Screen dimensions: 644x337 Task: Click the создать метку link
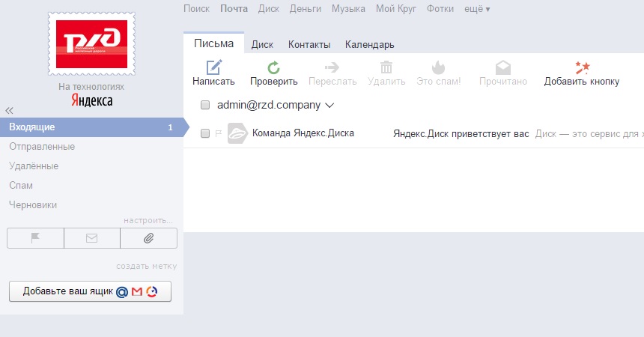pos(146,266)
